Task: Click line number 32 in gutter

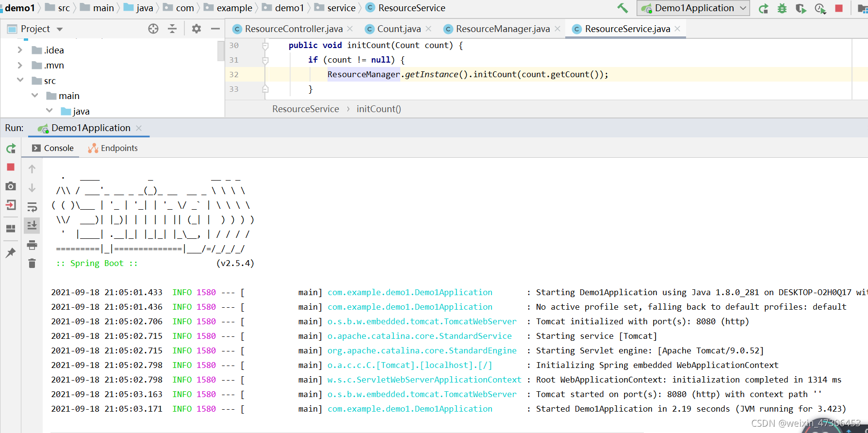Action: pyautogui.click(x=234, y=74)
